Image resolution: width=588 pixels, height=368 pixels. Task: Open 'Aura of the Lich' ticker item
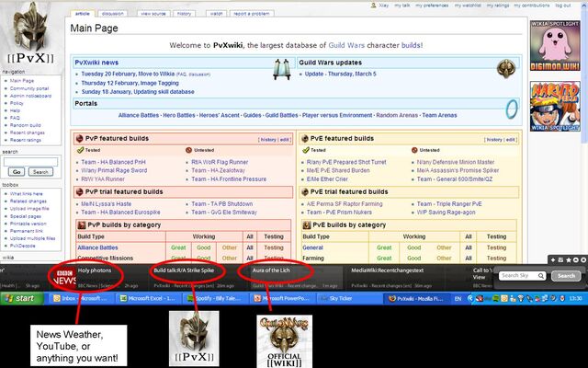click(x=271, y=270)
